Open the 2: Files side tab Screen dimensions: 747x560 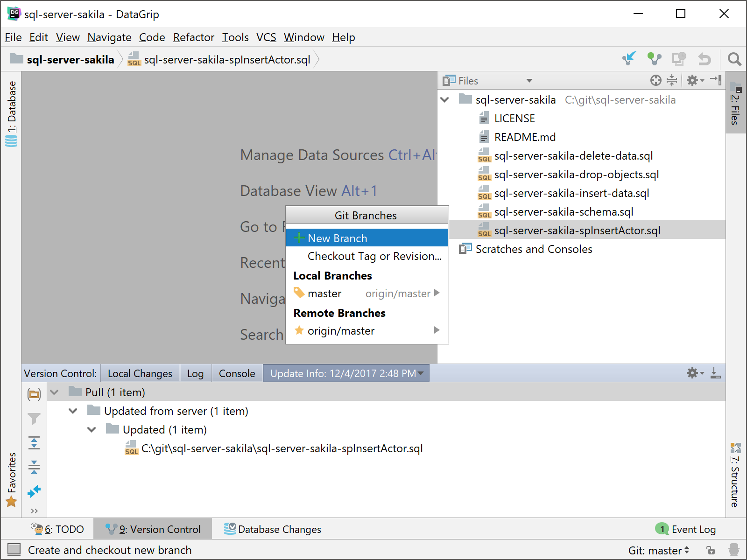click(735, 103)
